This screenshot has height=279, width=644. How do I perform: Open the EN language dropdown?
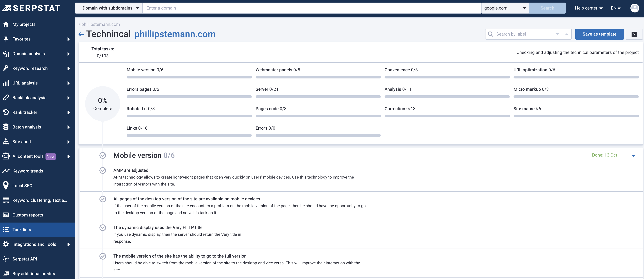tap(616, 8)
